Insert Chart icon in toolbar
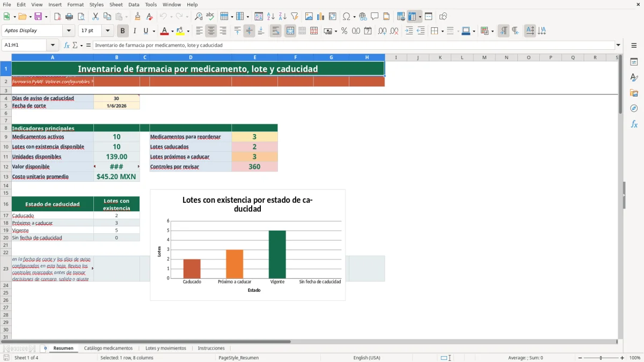Viewport: 644px width, 362px height. pos(321,17)
